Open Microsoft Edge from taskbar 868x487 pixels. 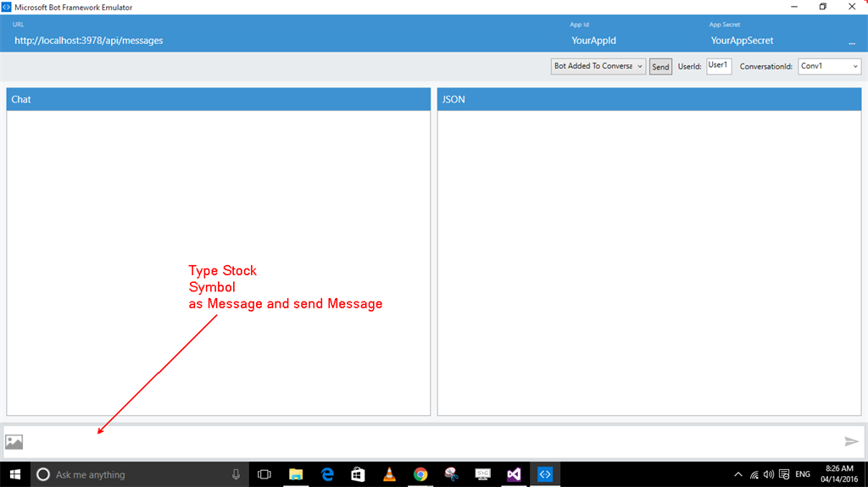[x=327, y=474]
